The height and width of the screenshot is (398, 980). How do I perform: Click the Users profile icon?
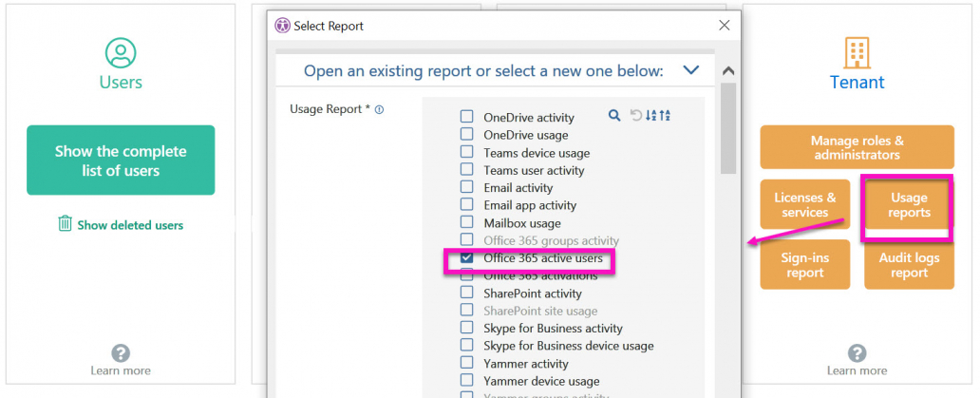(x=121, y=52)
